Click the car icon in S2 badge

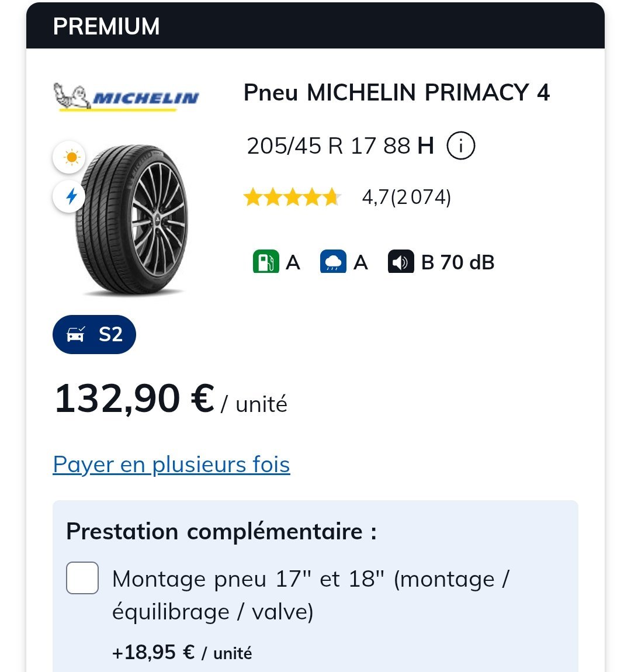click(x=76, y=334)
